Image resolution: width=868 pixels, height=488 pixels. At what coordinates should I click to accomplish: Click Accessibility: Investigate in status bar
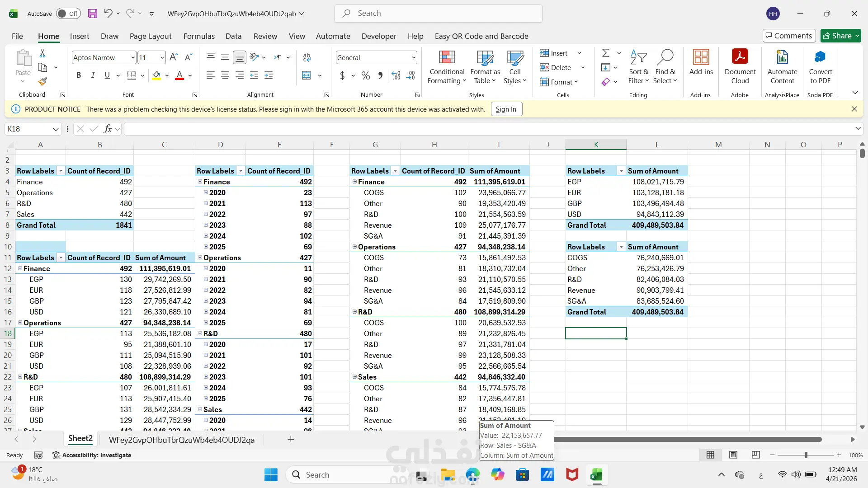point(92,455)
